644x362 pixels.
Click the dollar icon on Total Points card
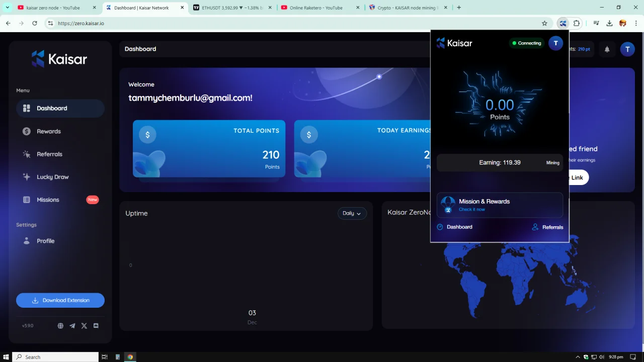pos(147,135)
